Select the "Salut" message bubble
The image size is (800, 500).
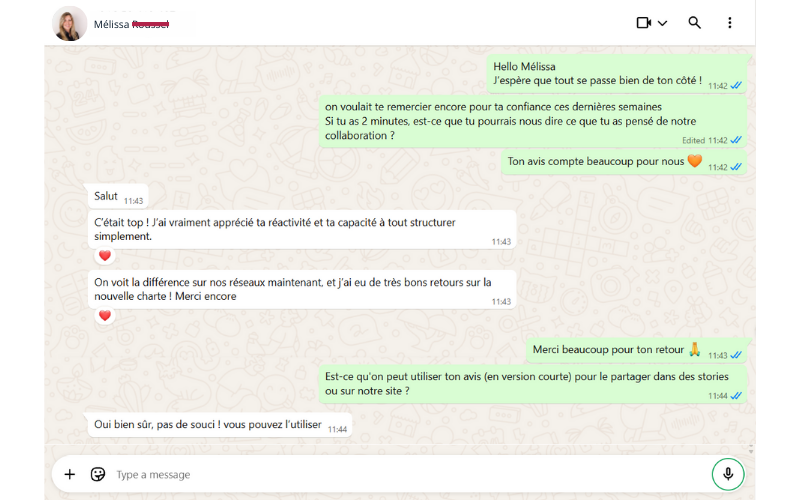coord(118,196)
